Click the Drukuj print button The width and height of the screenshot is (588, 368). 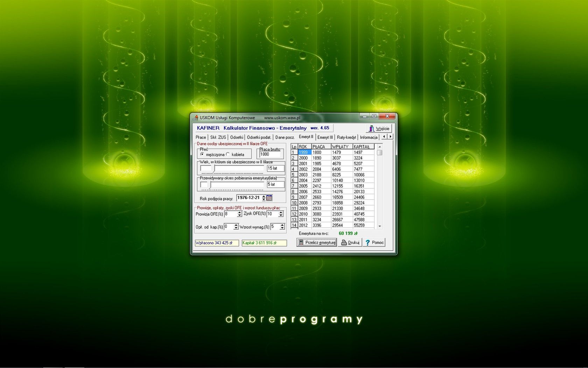pyautogui.click(x=350, y=243)
